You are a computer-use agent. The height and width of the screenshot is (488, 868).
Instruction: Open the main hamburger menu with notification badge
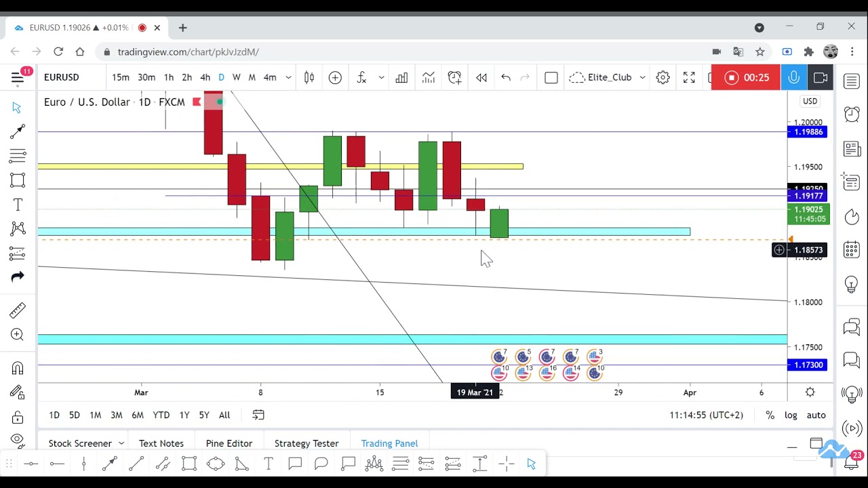(18, 77)
